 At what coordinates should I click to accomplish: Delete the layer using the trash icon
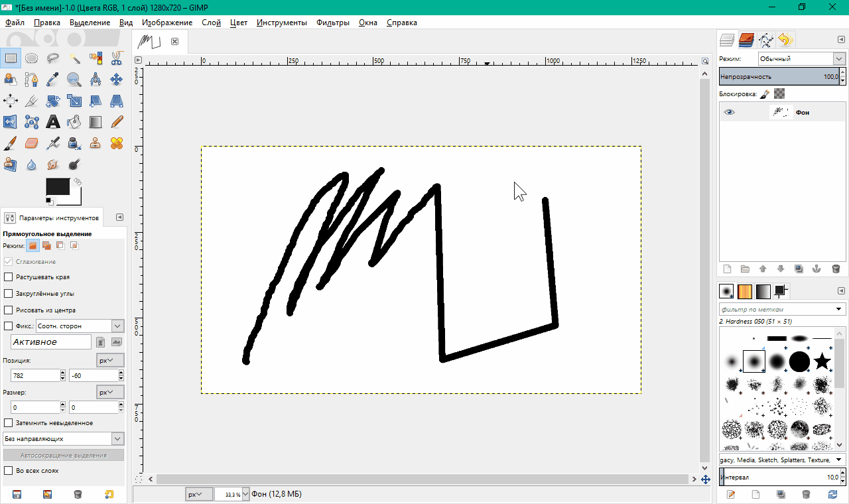[x=836, y=269]
